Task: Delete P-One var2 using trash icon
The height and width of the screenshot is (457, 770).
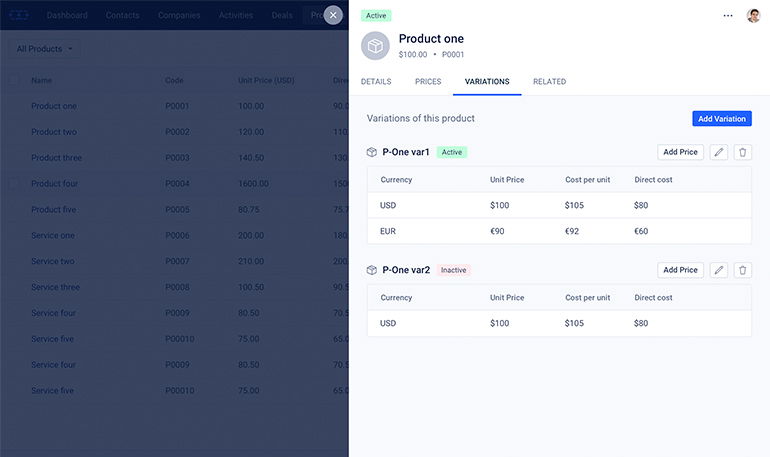Action: [x=742, y=270]
